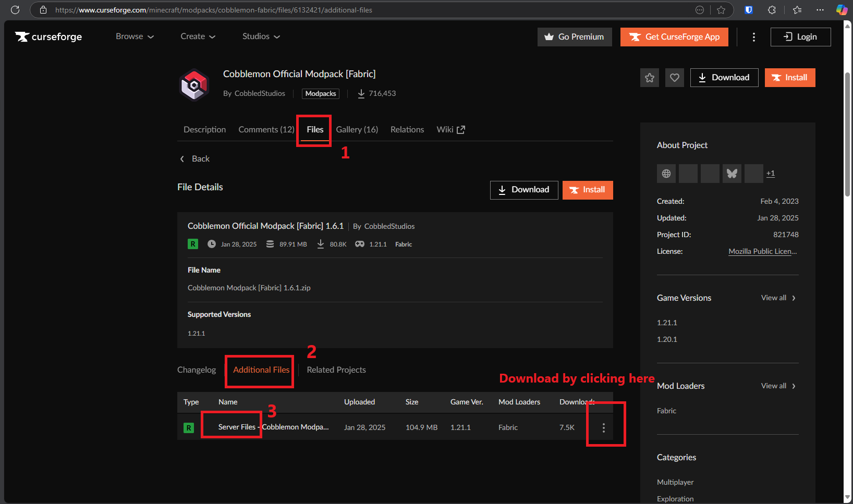The height and width of the screenshot is (504, 853).
Task: Expand the Browse dropdown menu
Action: [135, 36]
